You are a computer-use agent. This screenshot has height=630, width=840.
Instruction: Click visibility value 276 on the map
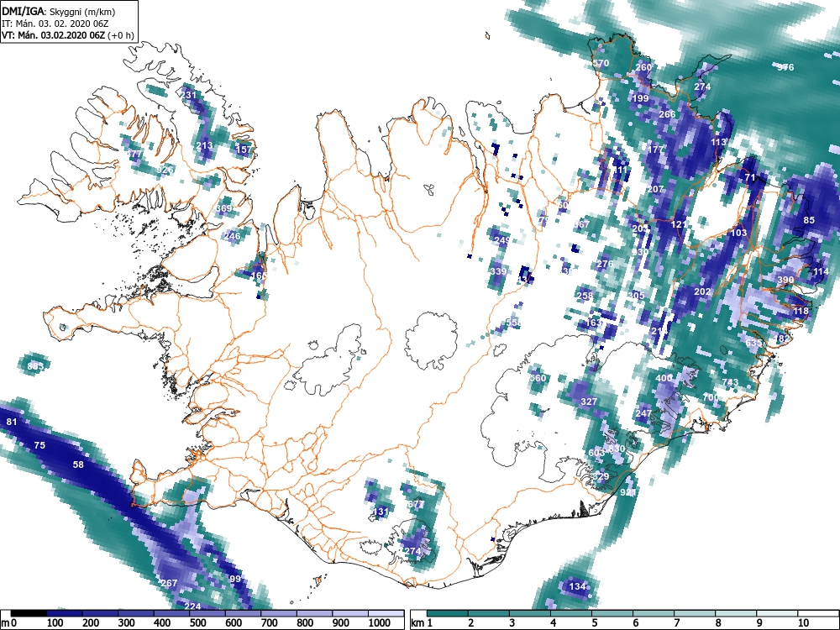click(604, 264)
